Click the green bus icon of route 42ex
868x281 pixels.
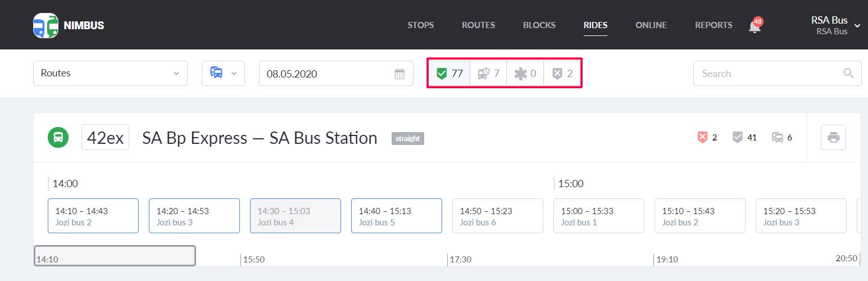coord(58,138)
